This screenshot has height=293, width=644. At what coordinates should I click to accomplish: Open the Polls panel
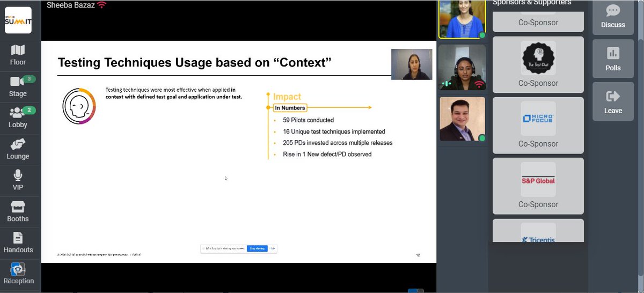pyautogui.click(x=613, y=59)
